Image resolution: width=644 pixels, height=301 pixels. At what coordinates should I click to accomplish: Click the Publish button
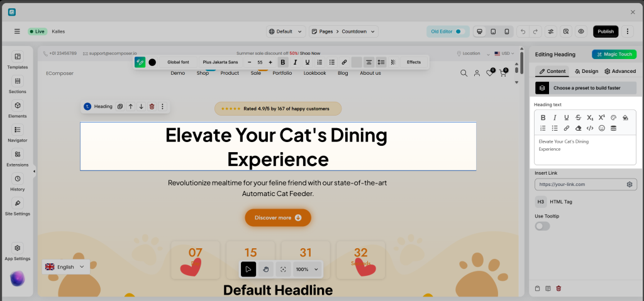pyautogui.click(x=606, y=31)
